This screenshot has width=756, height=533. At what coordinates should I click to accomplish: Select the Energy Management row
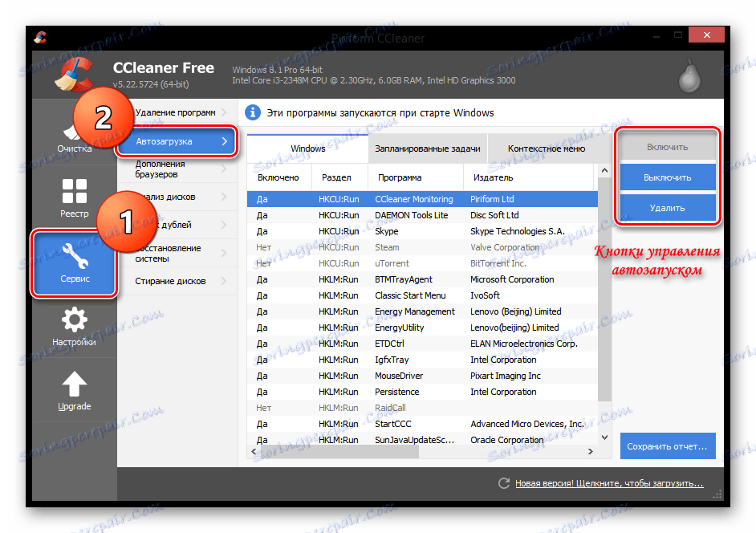click(x=422, y=311)
